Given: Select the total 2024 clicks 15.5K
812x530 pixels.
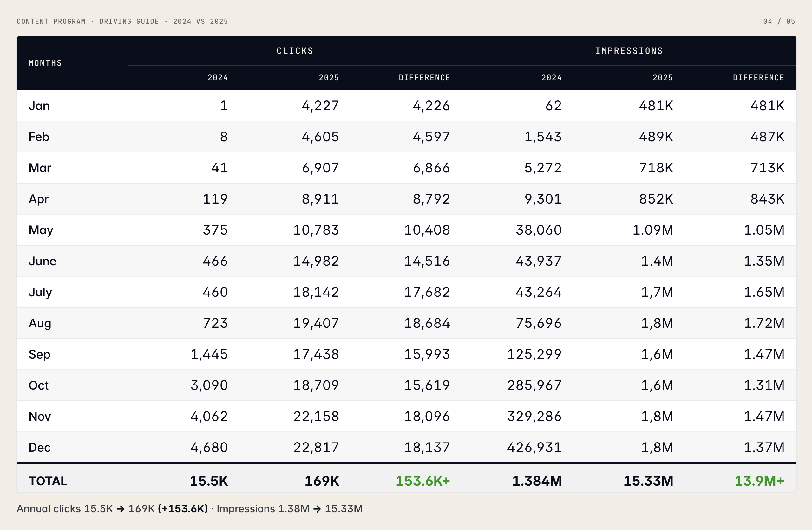Looking at the screenshot, I should coord(209,481).
